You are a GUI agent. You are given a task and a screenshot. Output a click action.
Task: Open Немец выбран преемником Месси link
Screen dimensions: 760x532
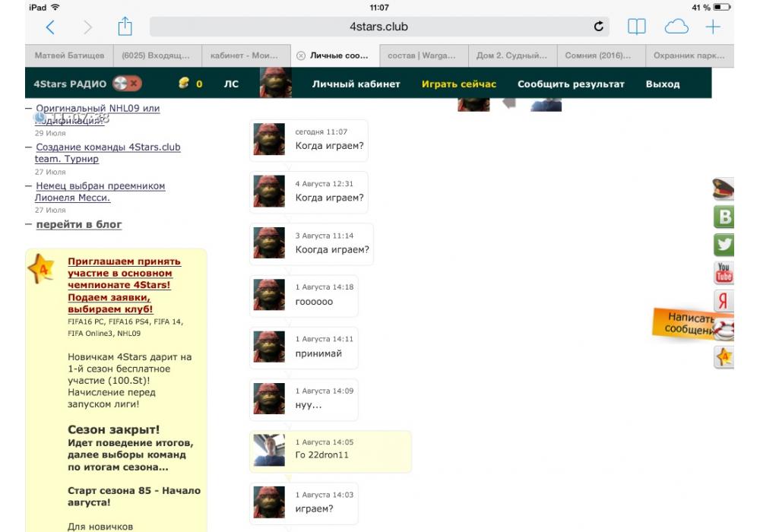100,192
